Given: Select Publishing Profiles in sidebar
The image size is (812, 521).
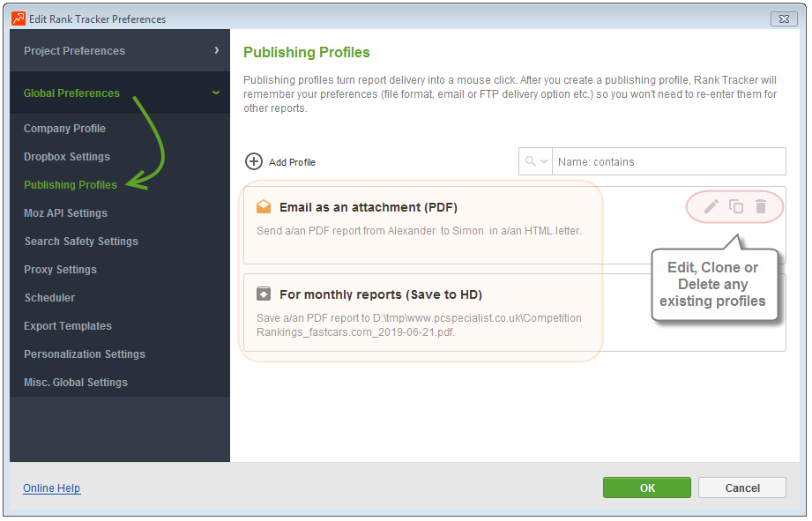Looking at the screenshot, I should tap(71, 185).
